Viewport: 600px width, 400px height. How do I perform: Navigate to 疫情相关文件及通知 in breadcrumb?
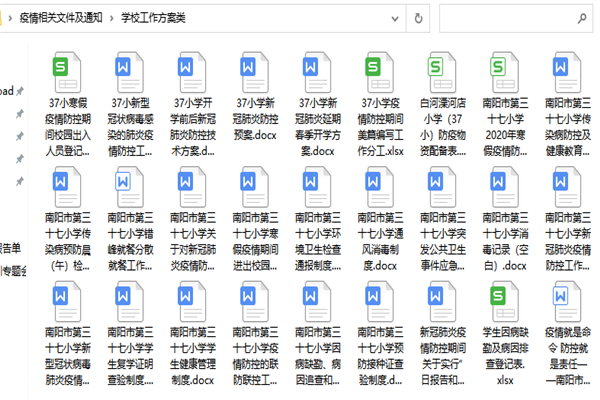59,17
